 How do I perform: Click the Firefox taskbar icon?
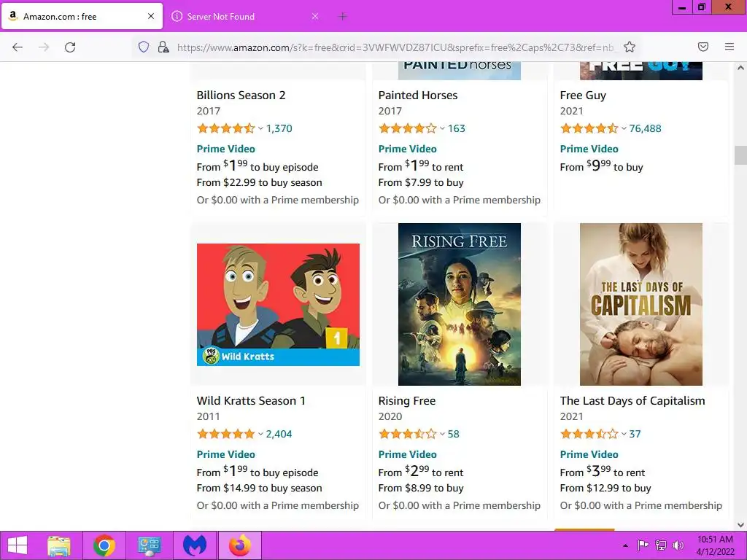click(x=239, y=545)
